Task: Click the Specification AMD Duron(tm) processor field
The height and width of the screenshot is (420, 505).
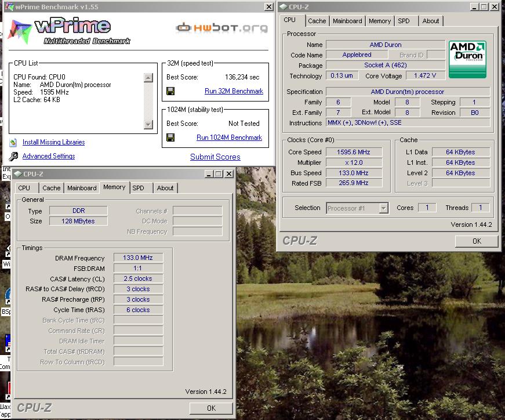Action: click(x=408, y=92)
